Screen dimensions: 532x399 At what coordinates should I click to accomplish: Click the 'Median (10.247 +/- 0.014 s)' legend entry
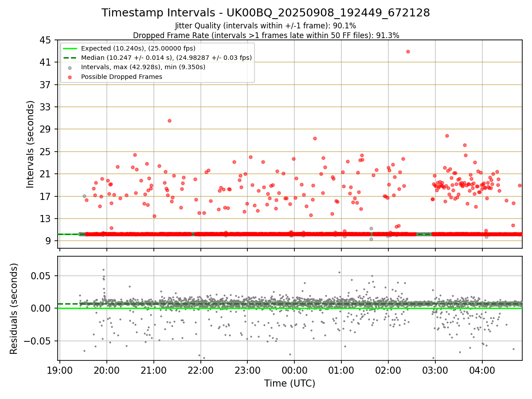(x=166, y=58)
